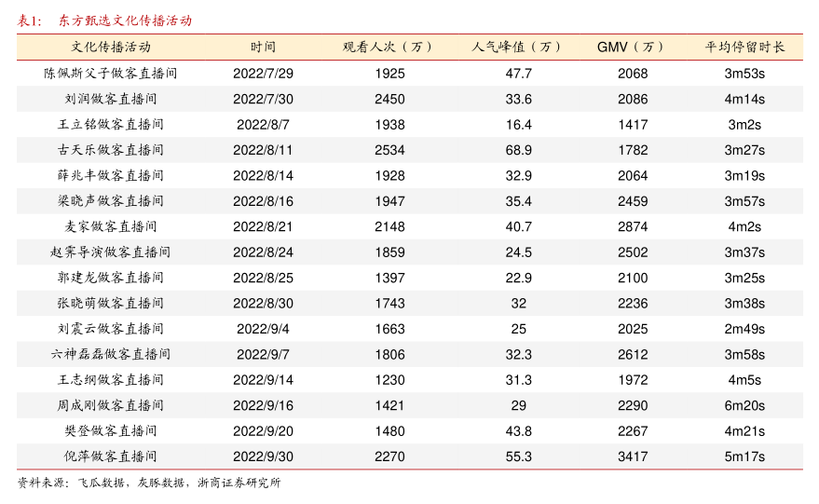819x504 pixels.
Task: Select the 人气峰值（万） column header
Action: click(x=518, y=47)
